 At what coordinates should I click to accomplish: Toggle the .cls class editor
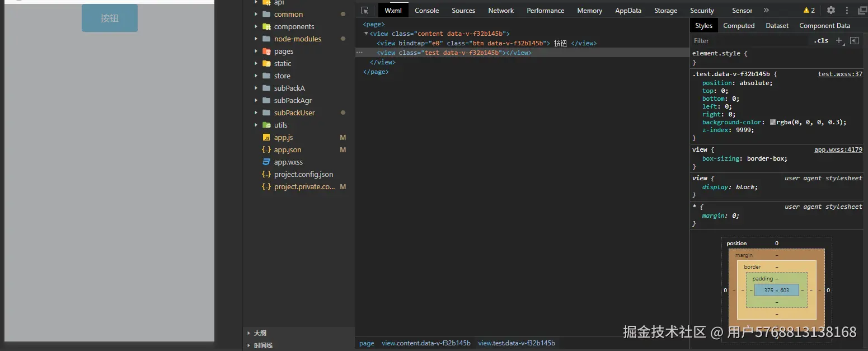tap(821, 40)
